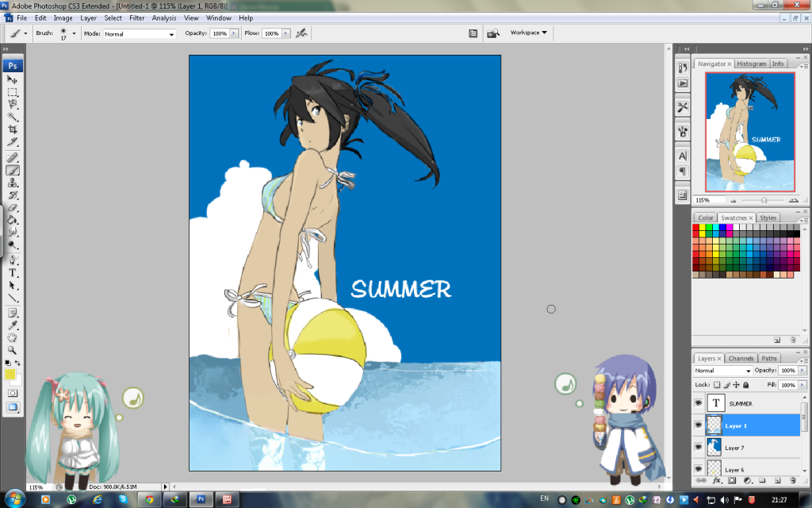
Task: Open the brush Opacity slider arrow
Action: 234,33
